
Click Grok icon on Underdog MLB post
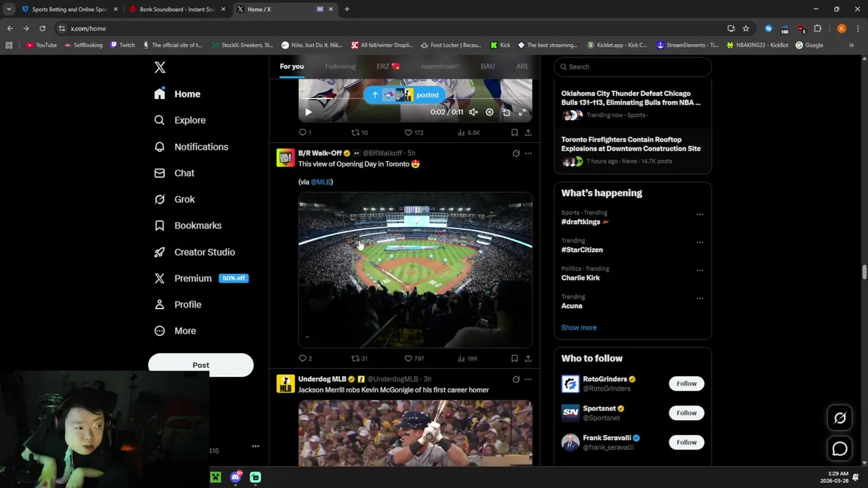tap(516, 379)
